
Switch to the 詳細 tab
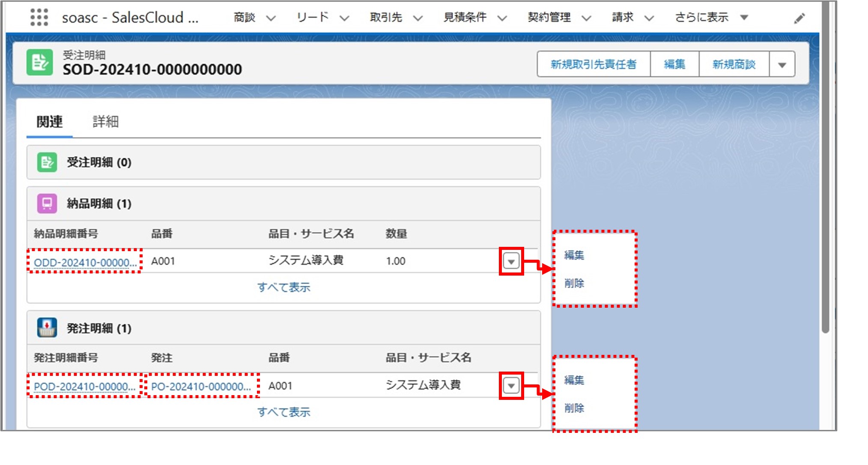[105, 122]
